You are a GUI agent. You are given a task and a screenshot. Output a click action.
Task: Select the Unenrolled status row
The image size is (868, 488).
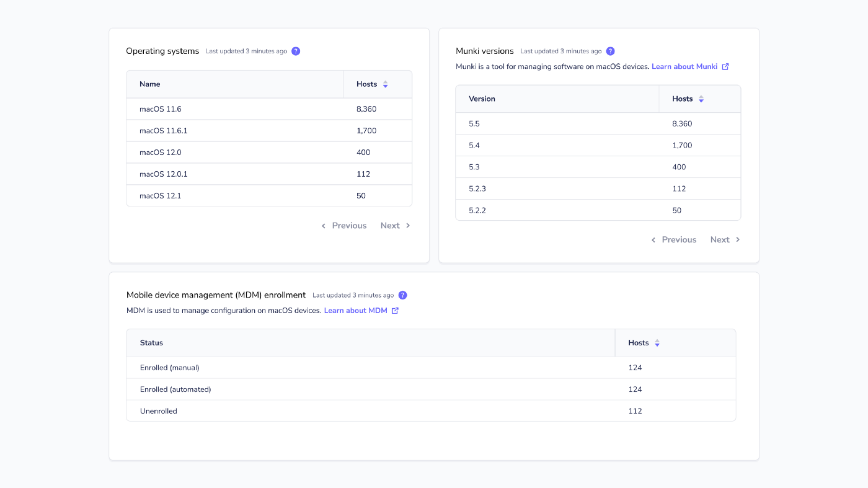click(x=431, y=411)
